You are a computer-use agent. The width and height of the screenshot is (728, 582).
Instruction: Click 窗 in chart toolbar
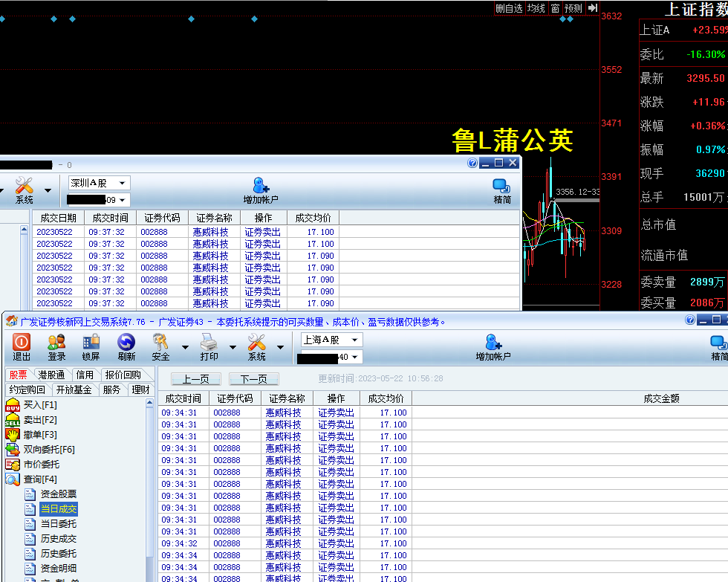(556, 8)
